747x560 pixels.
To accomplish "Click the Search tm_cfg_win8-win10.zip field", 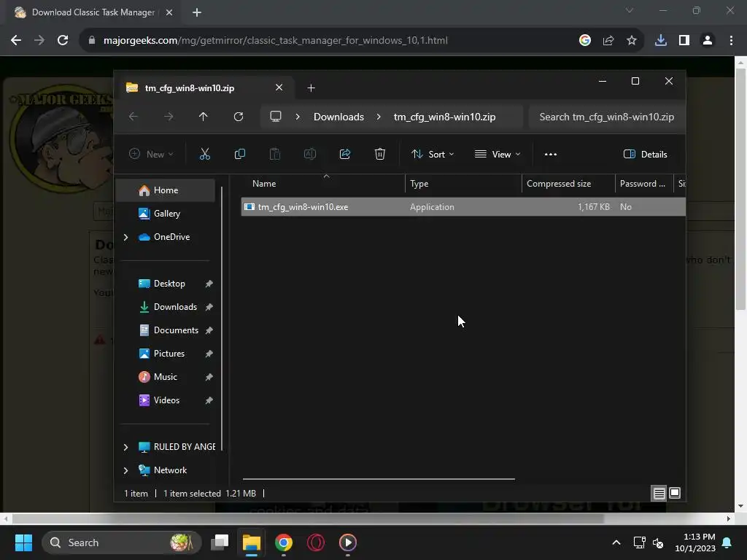I will 606,117.
